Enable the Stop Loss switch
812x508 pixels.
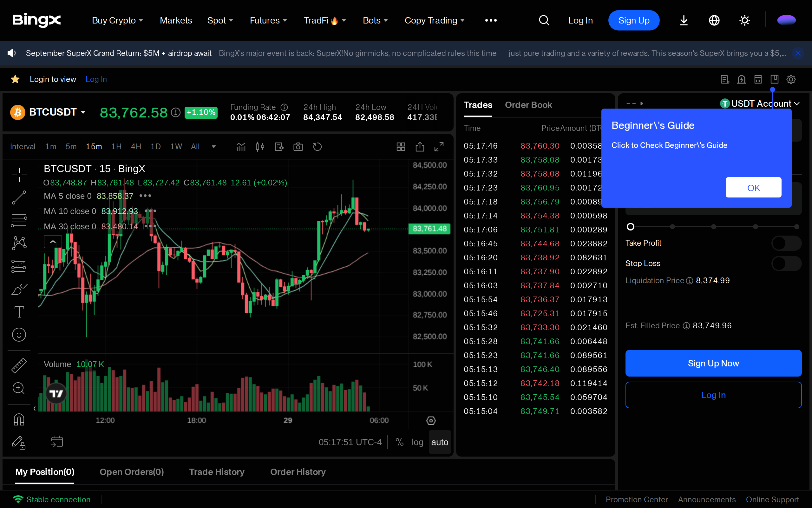(786, 264)
